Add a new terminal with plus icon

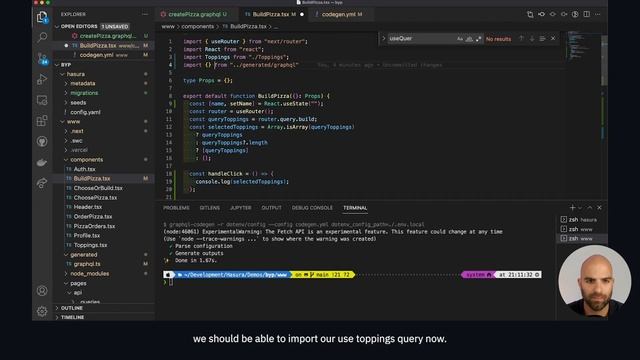tap(572, 208)
